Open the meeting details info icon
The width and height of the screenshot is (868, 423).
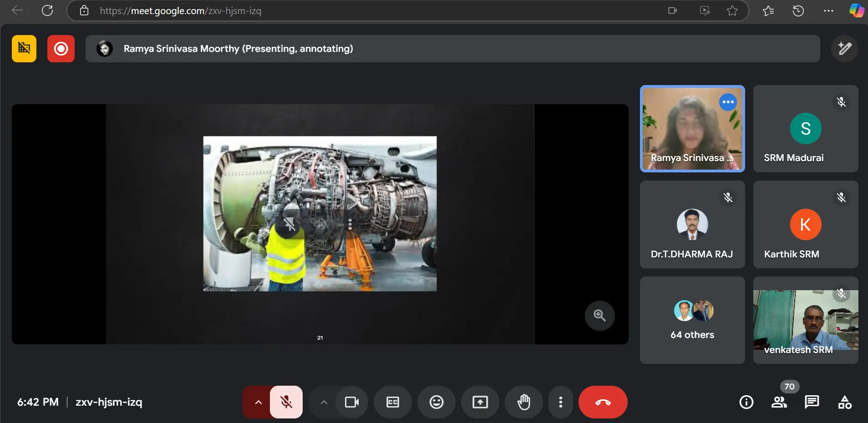(x=746, y=402)
